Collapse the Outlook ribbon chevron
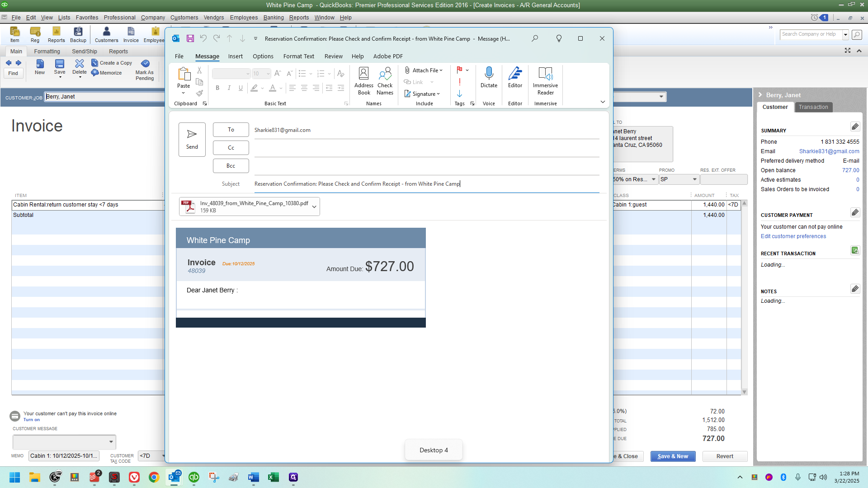 pyautogui.click(x=603, y=102)
